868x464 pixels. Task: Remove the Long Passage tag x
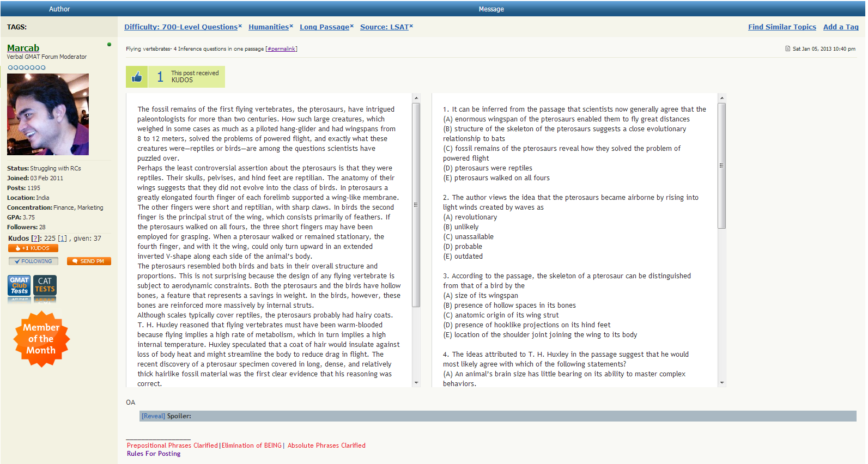pyautogui.click(x=352, y=26)
